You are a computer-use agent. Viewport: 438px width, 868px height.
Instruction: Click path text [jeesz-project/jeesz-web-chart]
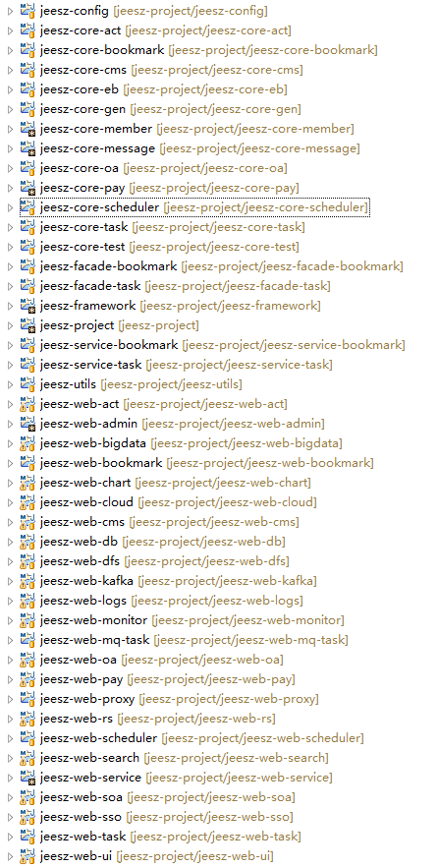223,484
